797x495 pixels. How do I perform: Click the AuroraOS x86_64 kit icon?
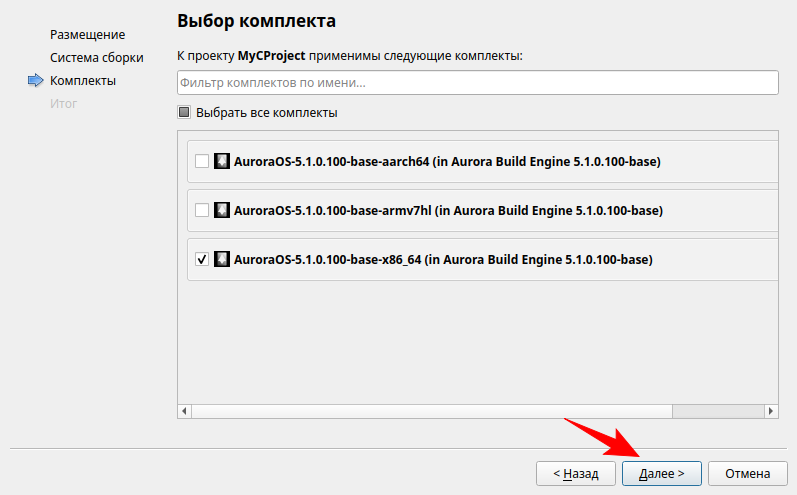pos(222,259)
